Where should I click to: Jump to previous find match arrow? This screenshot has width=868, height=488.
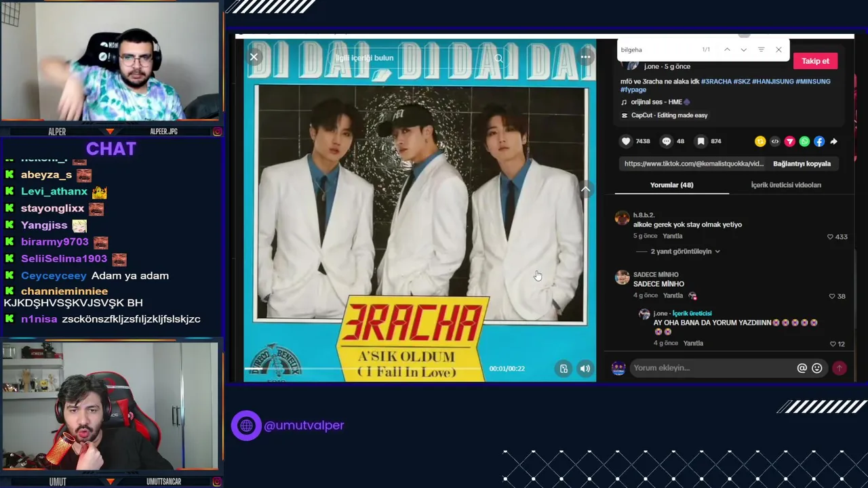(727, 49)
